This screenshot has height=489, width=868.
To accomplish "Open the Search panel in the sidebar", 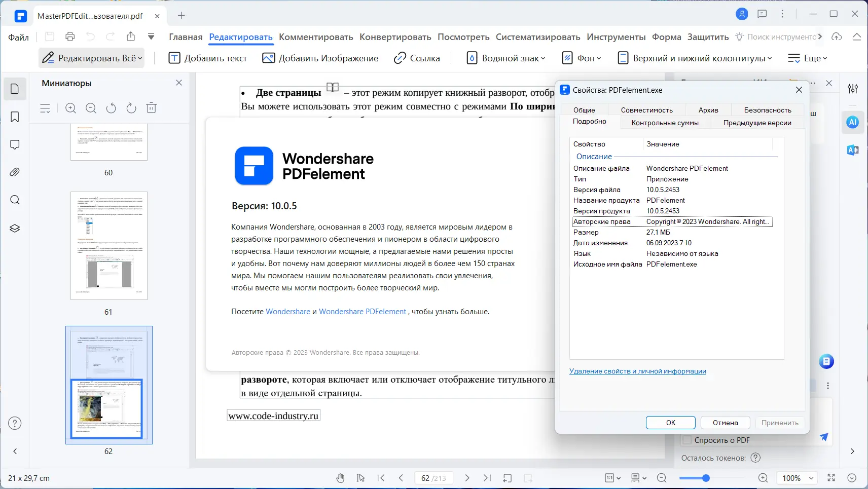I will point(15,200).
